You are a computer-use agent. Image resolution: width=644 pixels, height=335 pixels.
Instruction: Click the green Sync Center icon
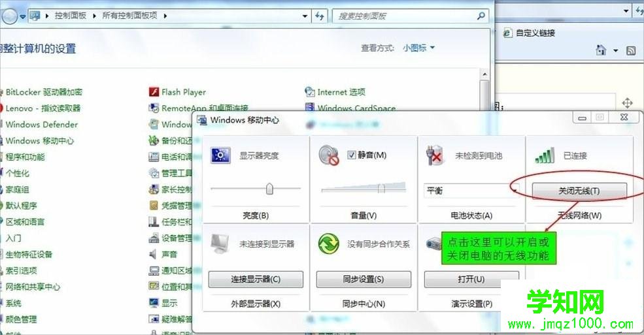(329, 244)
